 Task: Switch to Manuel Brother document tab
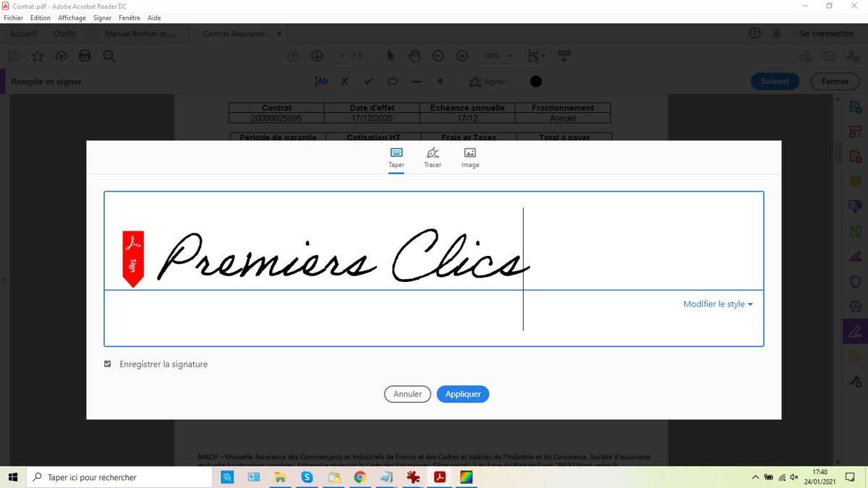(140, 33)
